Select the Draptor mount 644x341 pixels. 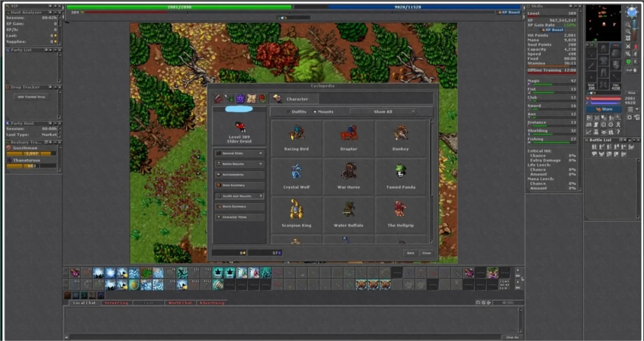click(x=348, y=138)
